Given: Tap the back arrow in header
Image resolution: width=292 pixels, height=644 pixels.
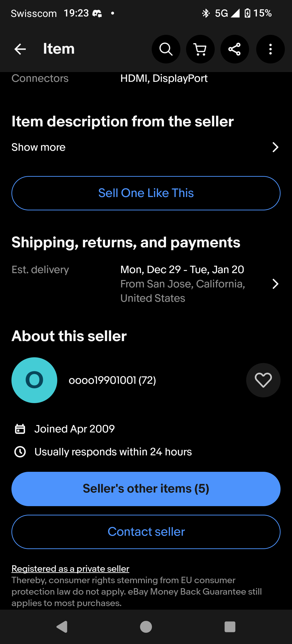Looking at the screenshot, I should tap(20, 49).
